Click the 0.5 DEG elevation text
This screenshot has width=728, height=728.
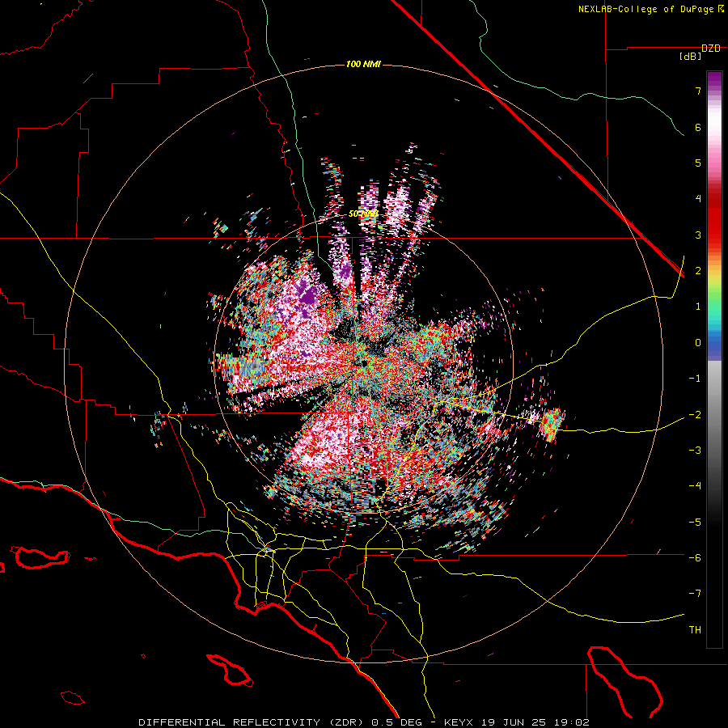click(x=397, y=722)
